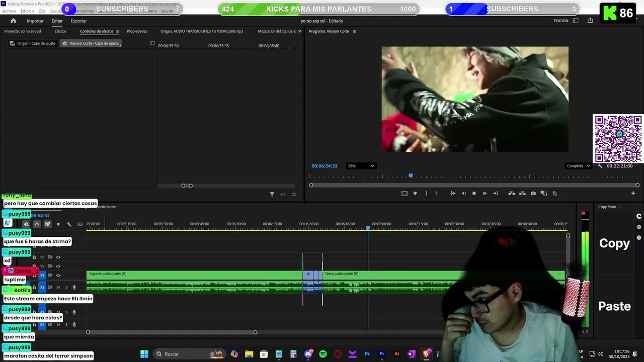Open the Home screen icon
This screenshot has height=362, width=644.
13,21
